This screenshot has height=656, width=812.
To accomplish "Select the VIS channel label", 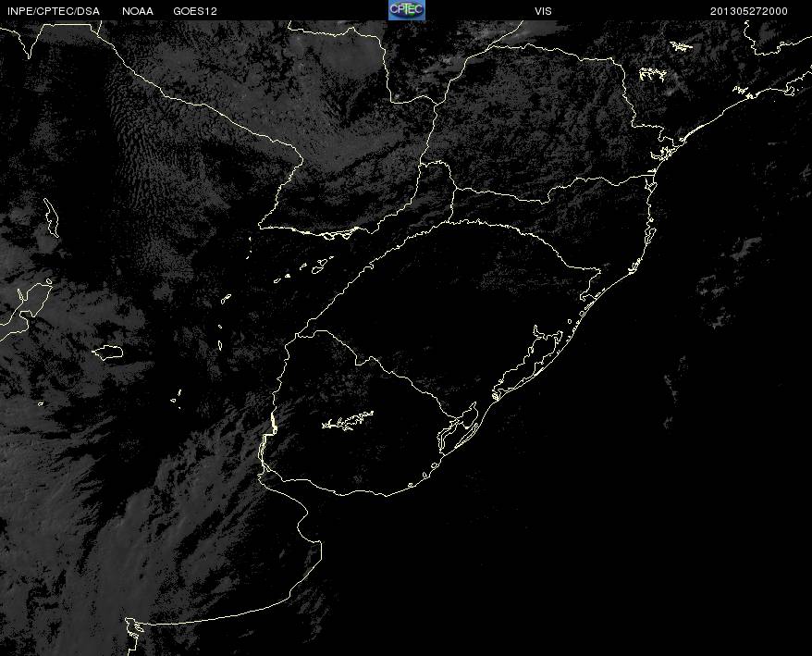I will pos(543,11).
